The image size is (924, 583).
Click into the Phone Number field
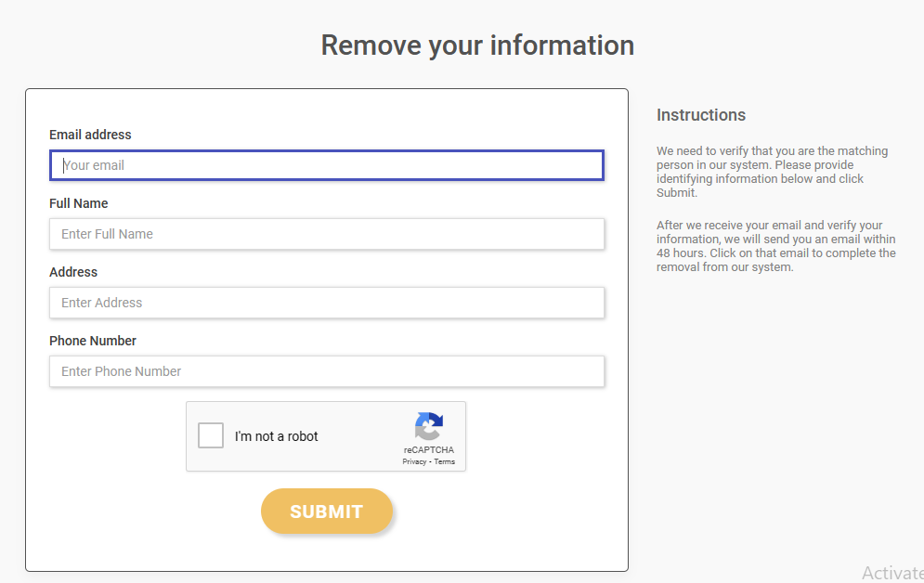pyautogui.click(x=327, y=371)
